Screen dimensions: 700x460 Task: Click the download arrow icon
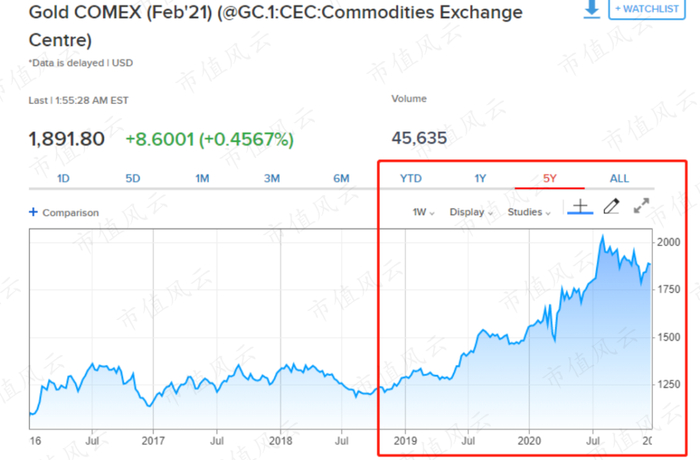click(x=592, y=8)
